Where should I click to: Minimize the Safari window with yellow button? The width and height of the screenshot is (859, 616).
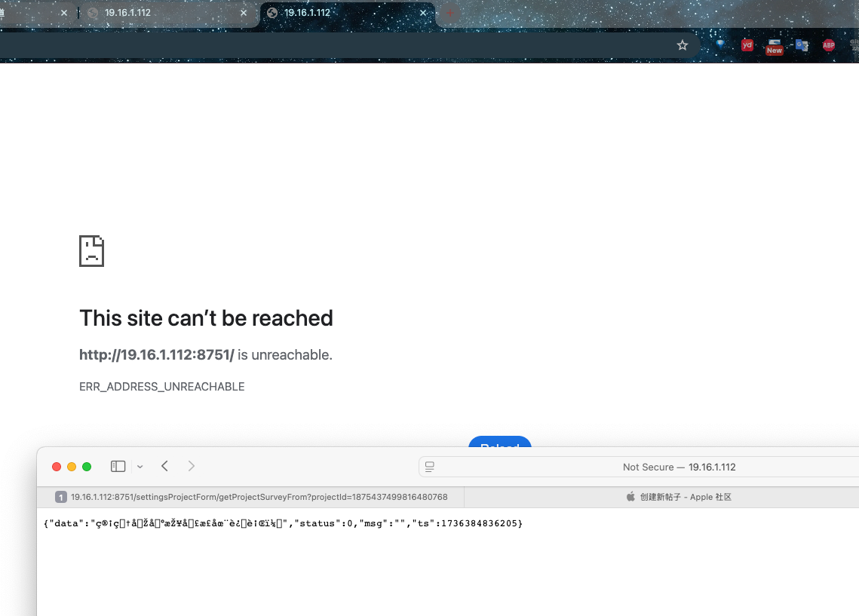(71, 467)
